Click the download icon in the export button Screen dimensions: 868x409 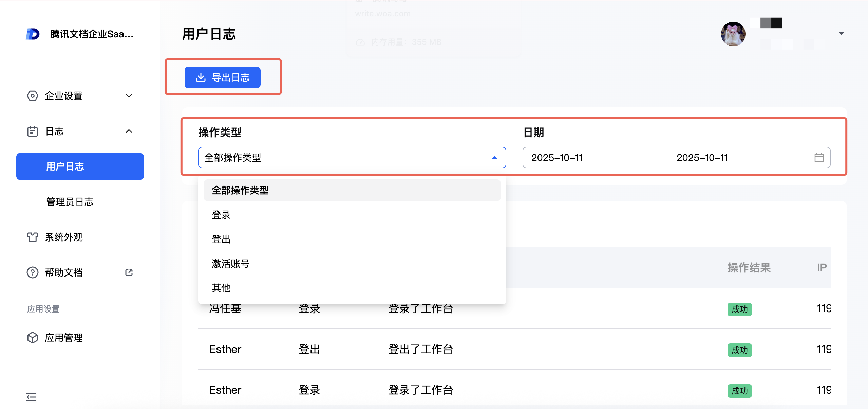tap(201, 77)
